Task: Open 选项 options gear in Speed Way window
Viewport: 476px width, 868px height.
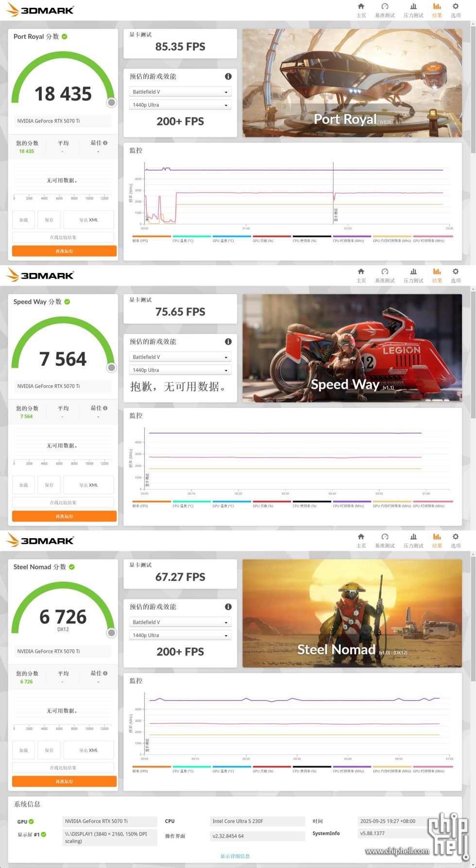Action: click(456, 275)
